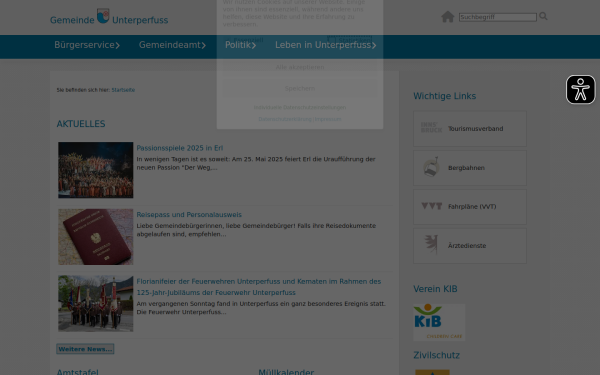Image resolution: width=600 pixels, height=375 pixels.
Task: Expand the chevron next to Gemeindeamt
Action: pos(204,46)
